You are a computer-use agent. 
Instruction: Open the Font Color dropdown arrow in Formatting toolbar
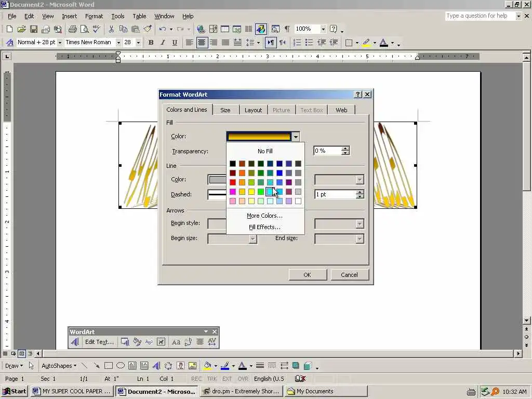(393, 43)
